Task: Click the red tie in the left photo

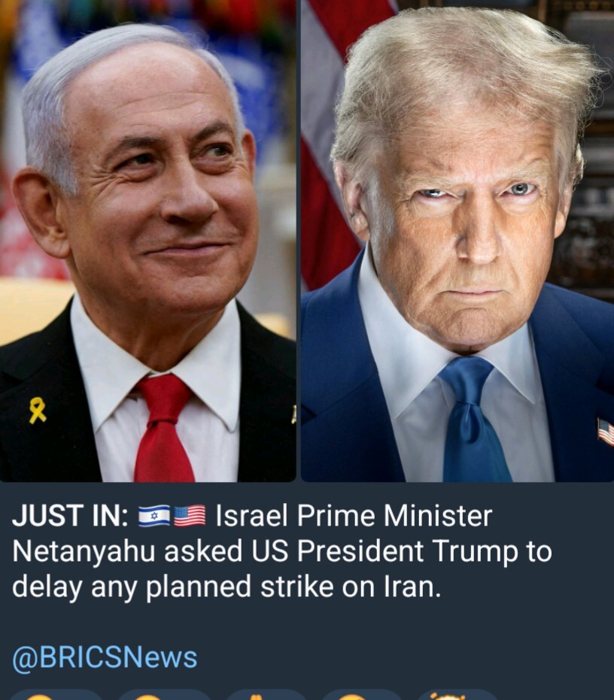Action: tap(164, 429)
